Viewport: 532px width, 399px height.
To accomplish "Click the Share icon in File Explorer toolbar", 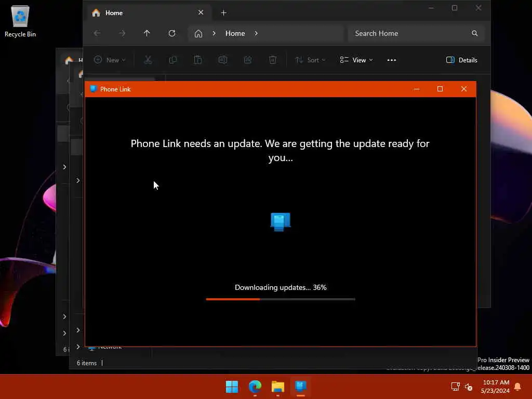I will coord(248,60).
